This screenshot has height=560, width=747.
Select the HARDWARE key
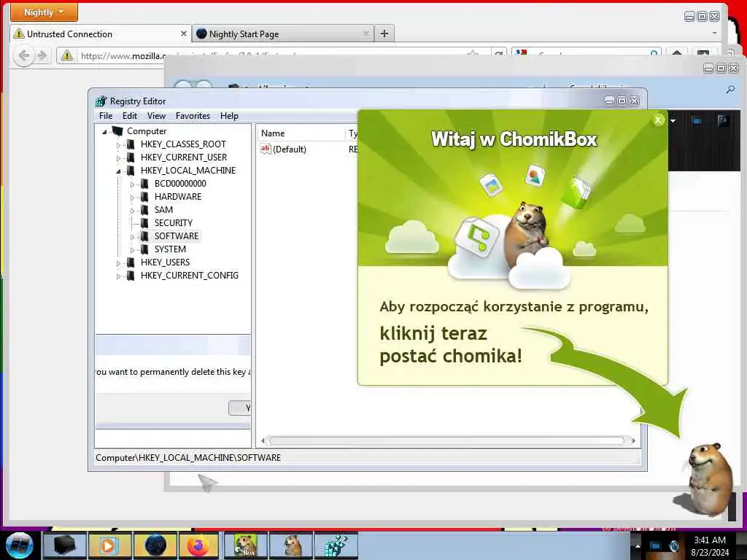(178, 196)
